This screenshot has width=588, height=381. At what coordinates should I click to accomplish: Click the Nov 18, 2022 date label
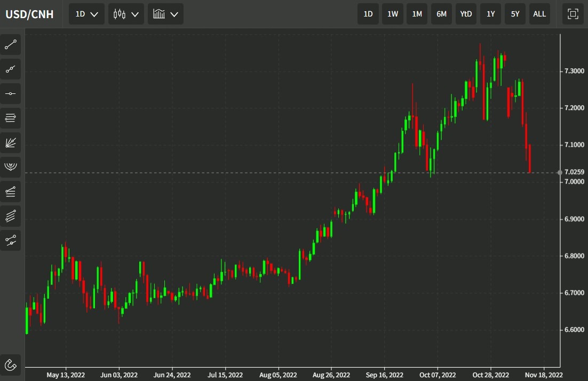coord(544,375)
